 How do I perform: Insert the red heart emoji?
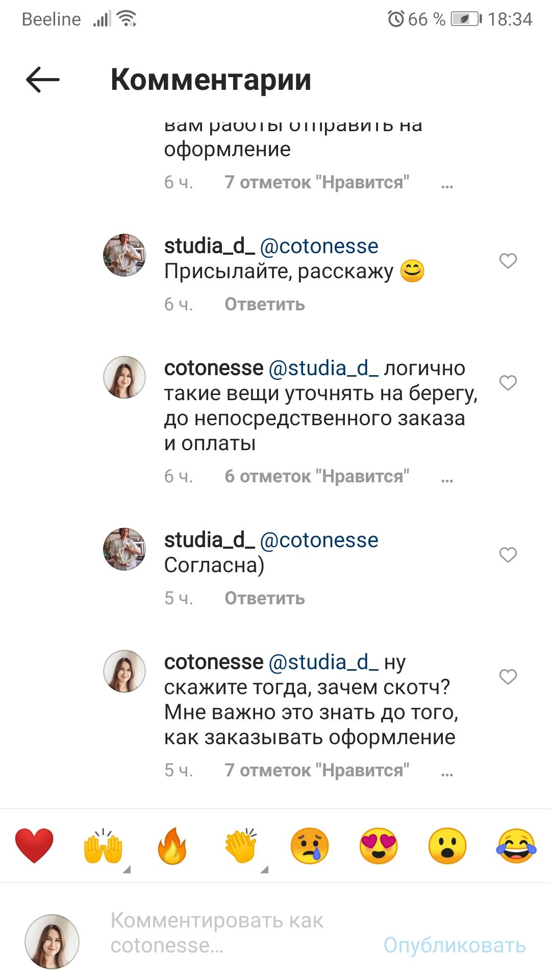tap(34, 846)
